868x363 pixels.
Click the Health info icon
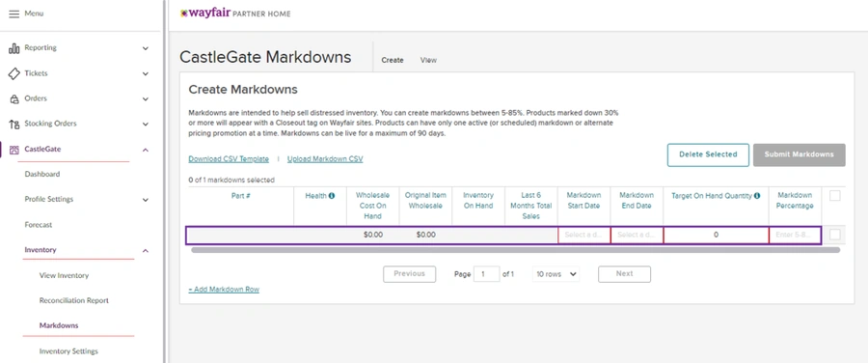click(332, 196)
